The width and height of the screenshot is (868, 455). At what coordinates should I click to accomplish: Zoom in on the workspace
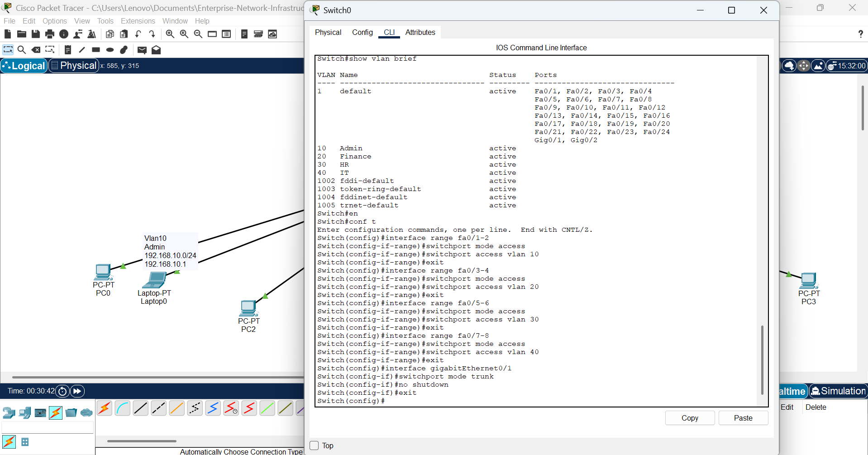point(170,34)
